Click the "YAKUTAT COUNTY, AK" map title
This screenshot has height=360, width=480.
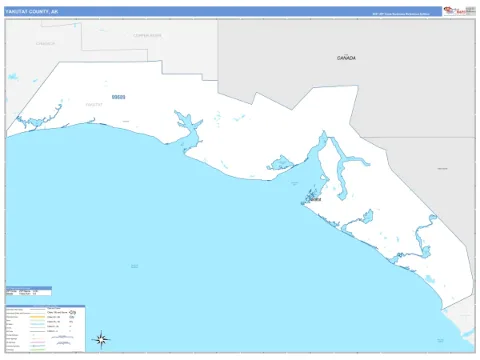tap(32, 12)
